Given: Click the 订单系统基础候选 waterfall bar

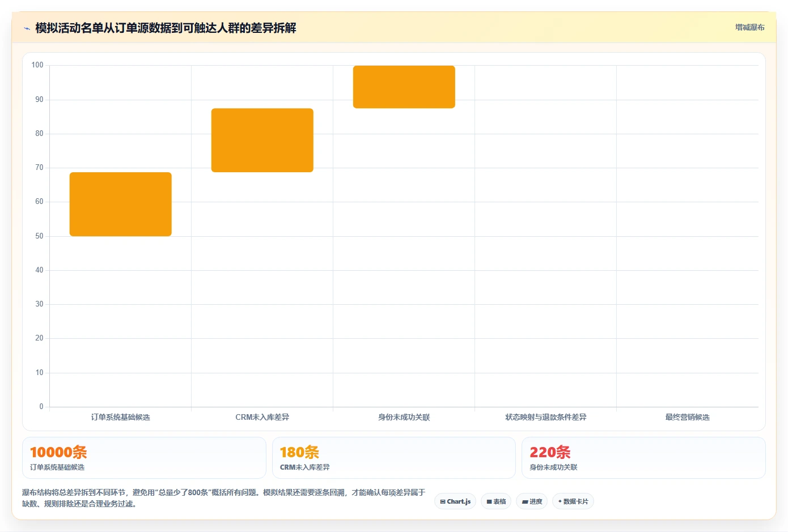Looking at the screenshot, I should pos(121,204).
